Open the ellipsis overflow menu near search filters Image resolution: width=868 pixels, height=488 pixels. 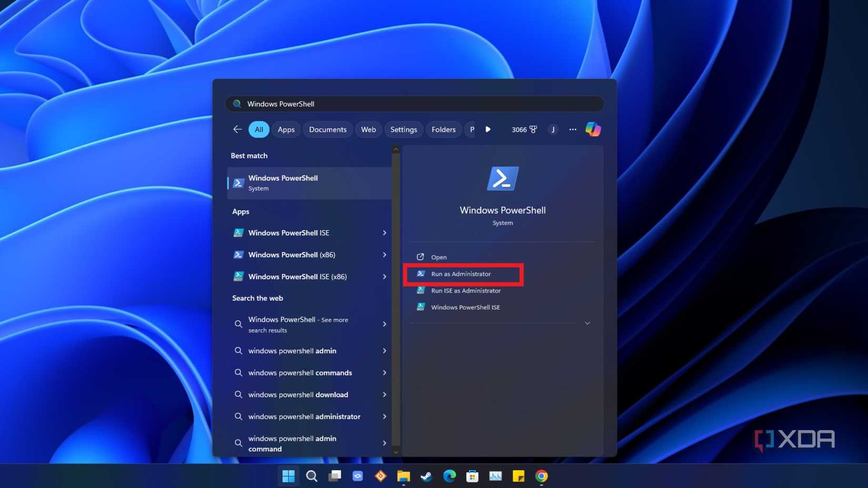572,129
